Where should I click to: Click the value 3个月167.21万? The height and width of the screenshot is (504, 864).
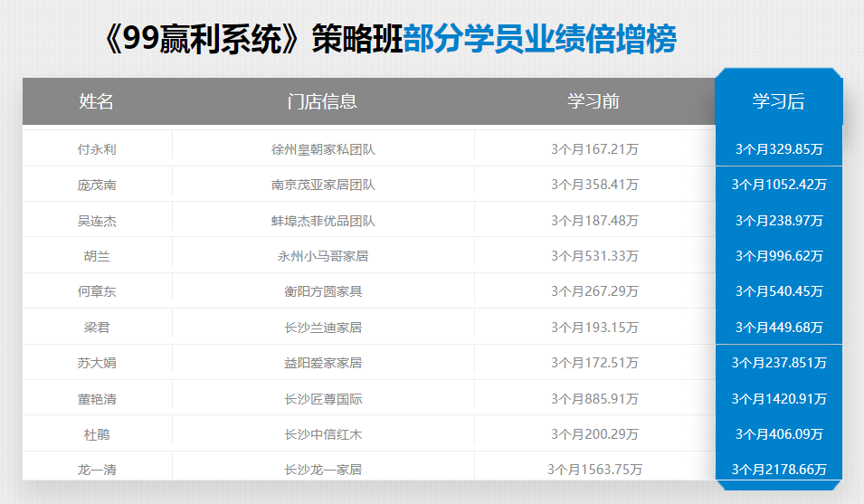pyautogui.click(x=594, y=149)
